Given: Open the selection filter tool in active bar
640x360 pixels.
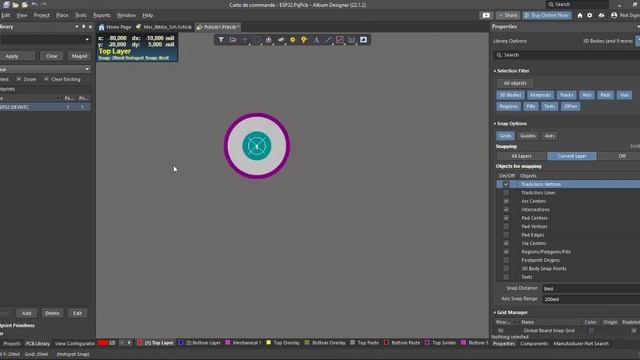Looking at the screenshot, I should tap(221, 40).
